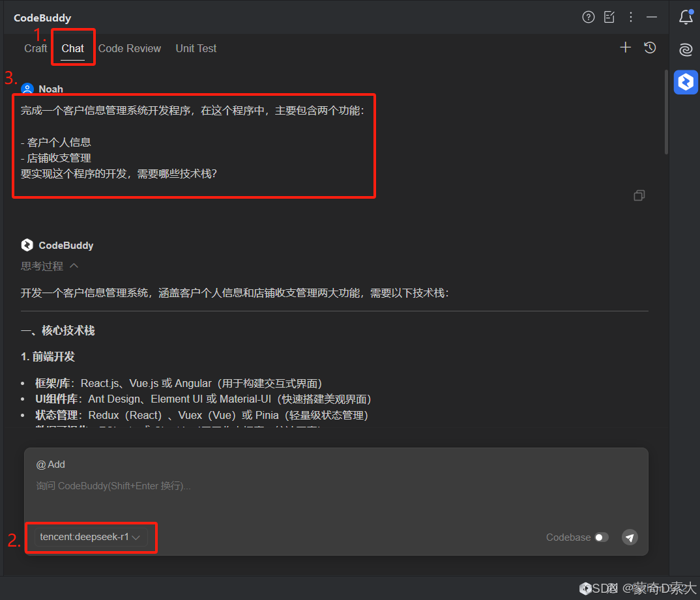Click Noah's user avatar icon

(27, 89)
